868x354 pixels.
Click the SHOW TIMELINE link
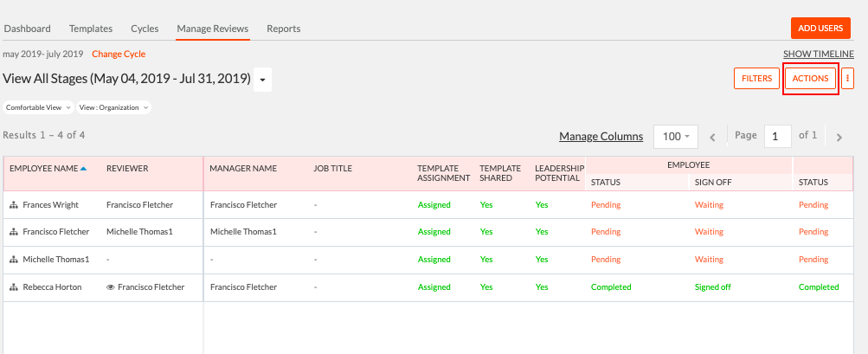point(818,55)
